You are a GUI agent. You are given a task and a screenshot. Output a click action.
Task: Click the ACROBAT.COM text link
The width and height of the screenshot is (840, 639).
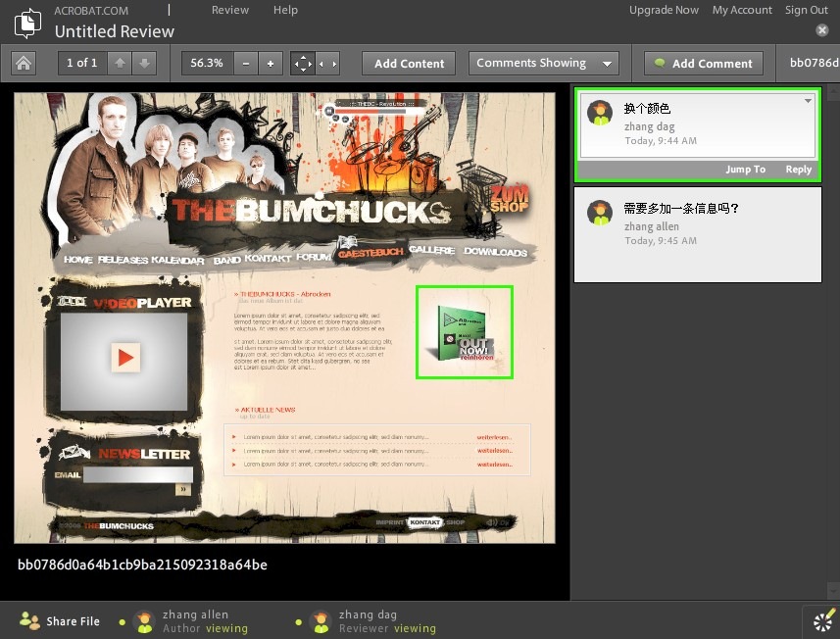point(91,10)
